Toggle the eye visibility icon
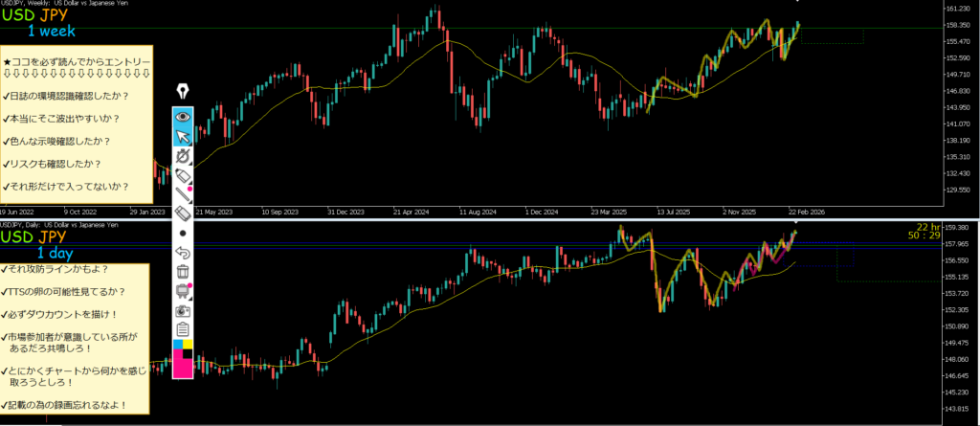This screenshot has height=426, width=980. click(182, 117)
